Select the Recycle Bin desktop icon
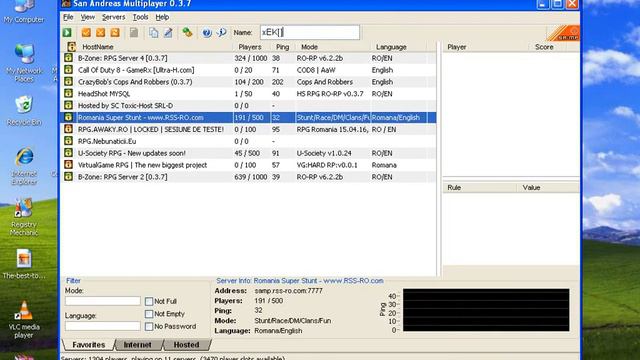Viewport: 640px width, 360px height. tap(24, 111)
